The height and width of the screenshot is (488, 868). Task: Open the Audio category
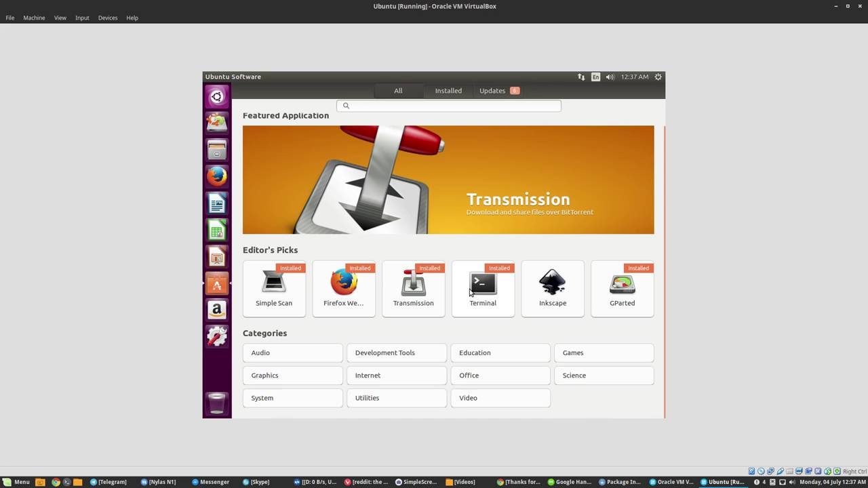click(x=293, y=352)
